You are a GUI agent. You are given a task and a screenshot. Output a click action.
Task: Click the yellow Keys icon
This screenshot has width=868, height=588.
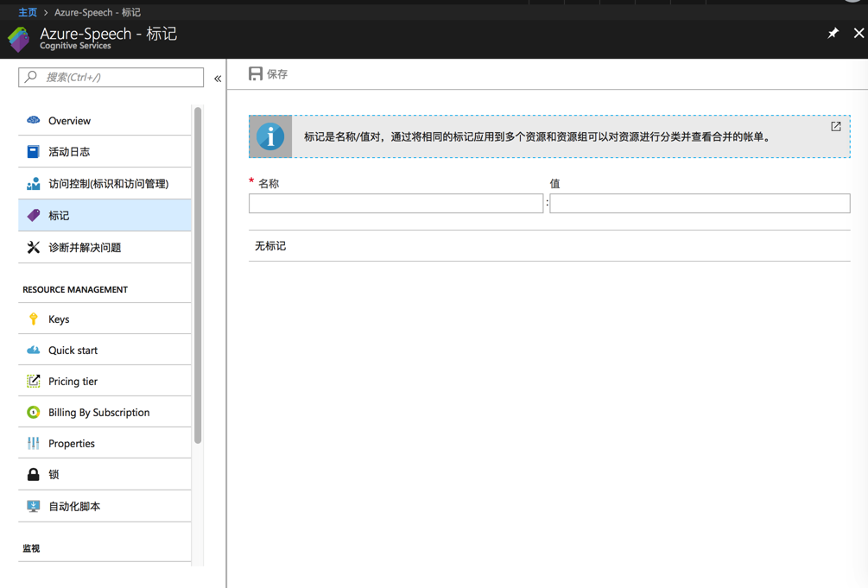click(33, 319)
